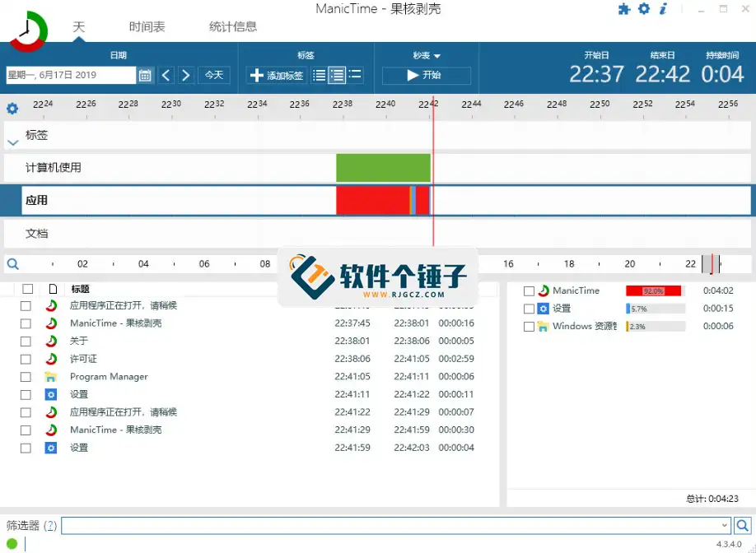Check 设置 checkbox in summary panel
Image resolution: width=756 pixels, height=553 pixels.
[529, 309]
